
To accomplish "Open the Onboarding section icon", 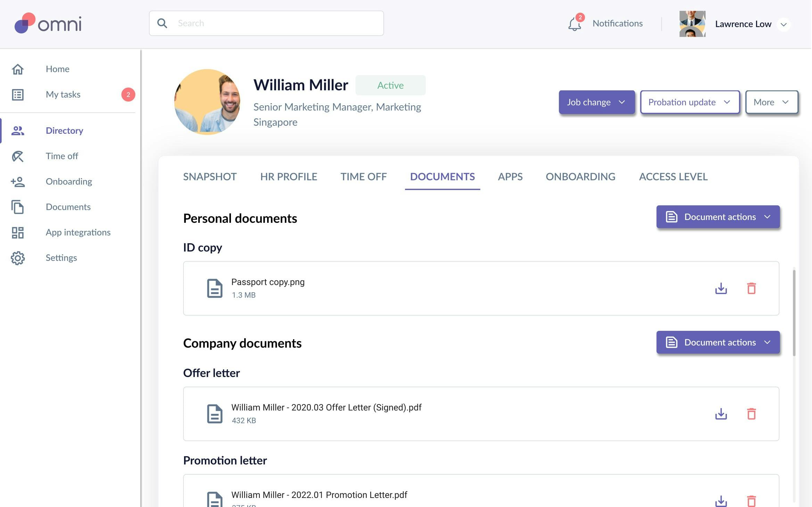I will 18,181.
